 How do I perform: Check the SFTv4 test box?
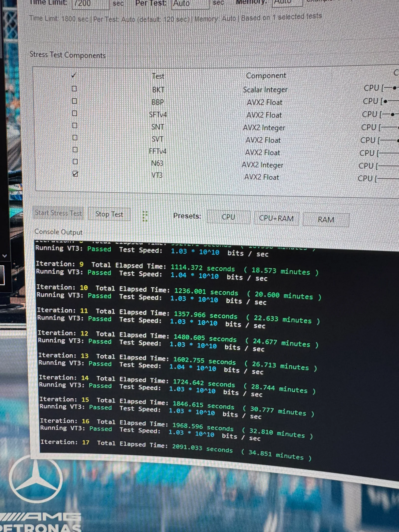tap(74, 113)
